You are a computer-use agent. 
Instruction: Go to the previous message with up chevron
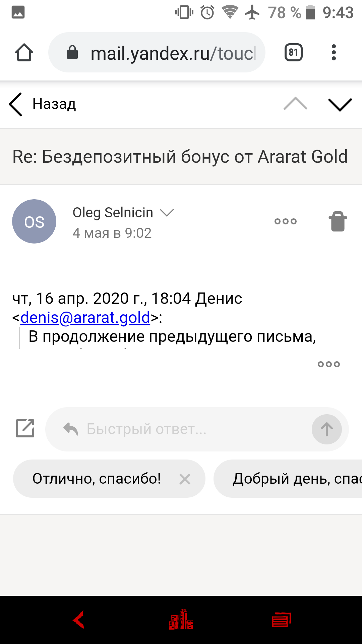[x=295, y=104]
